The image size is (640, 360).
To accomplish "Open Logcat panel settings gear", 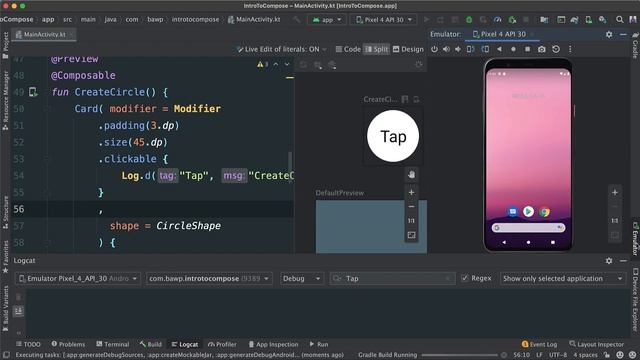I will (x=609, y=260).
